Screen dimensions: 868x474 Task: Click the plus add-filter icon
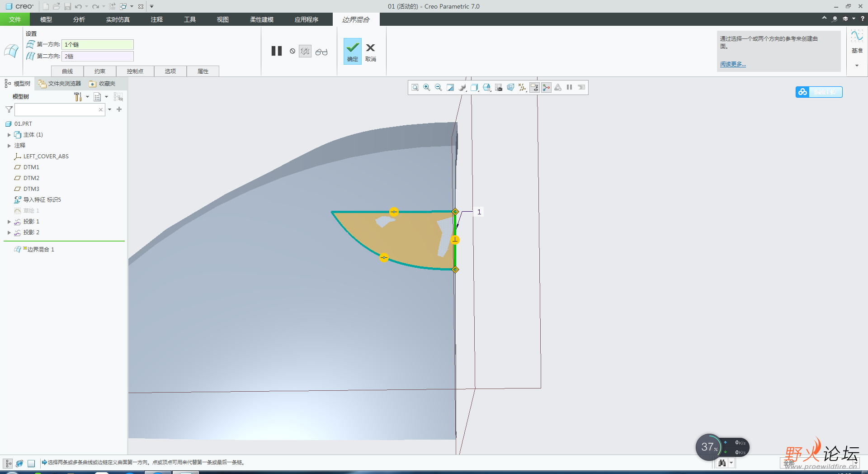(119, 109)
